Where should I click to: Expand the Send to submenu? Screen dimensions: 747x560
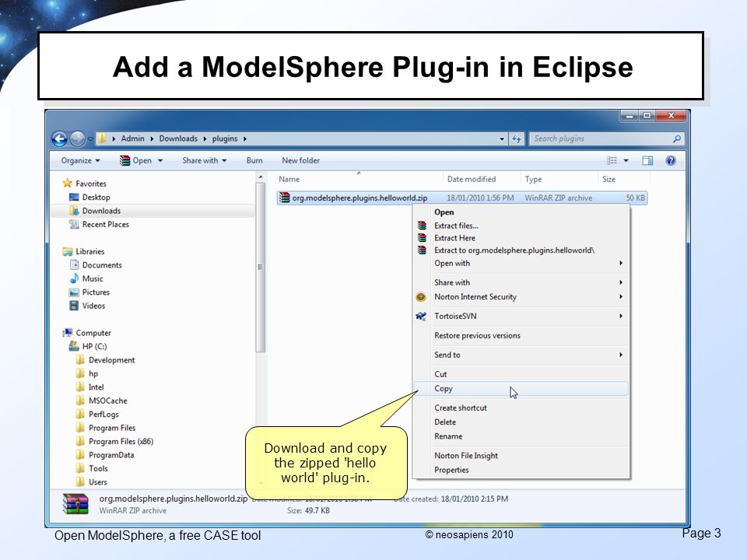click(x=621, y=355)
